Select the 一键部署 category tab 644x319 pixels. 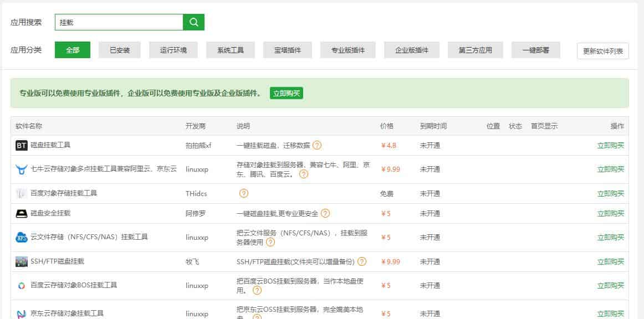535,50
